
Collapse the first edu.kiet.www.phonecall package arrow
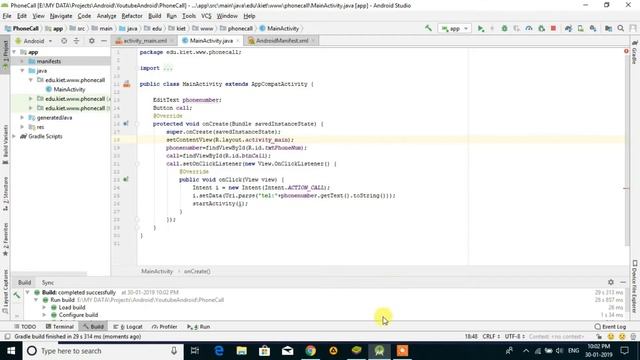(31, 80)
